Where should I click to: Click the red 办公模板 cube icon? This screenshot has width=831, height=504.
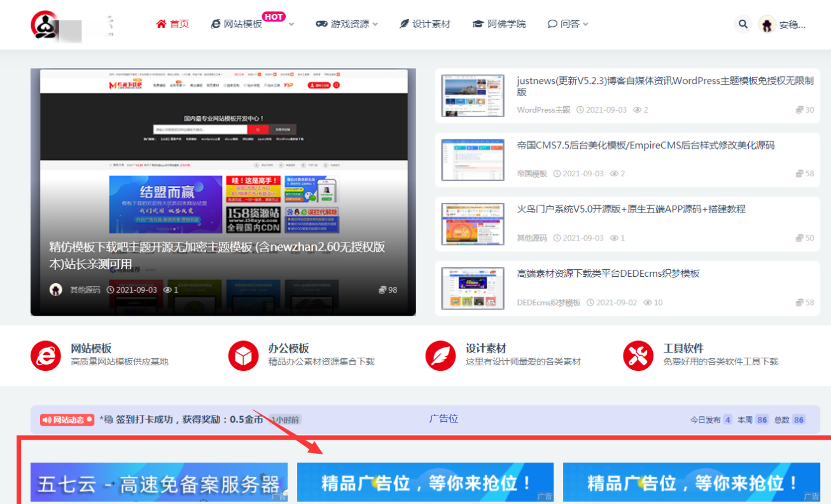click(244, 355)
